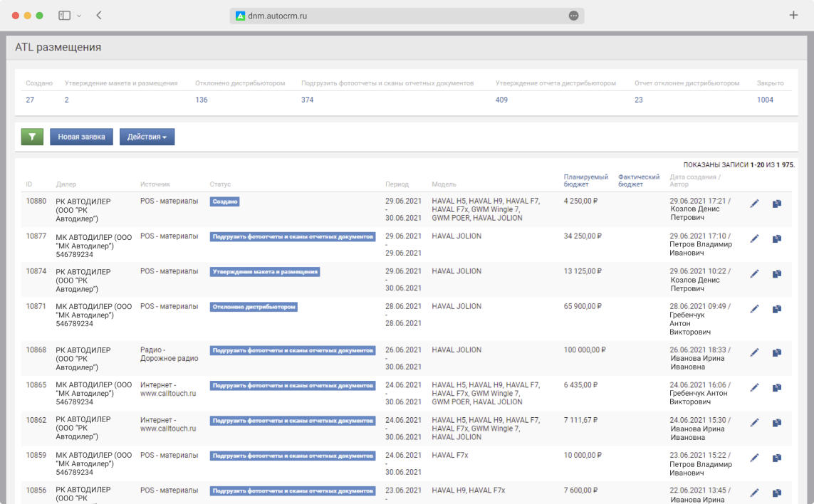Copy record 10865 using duplicate icon
Image resolution: width=814 pixels, height=504 pixels.
click(x=776, y=387)
